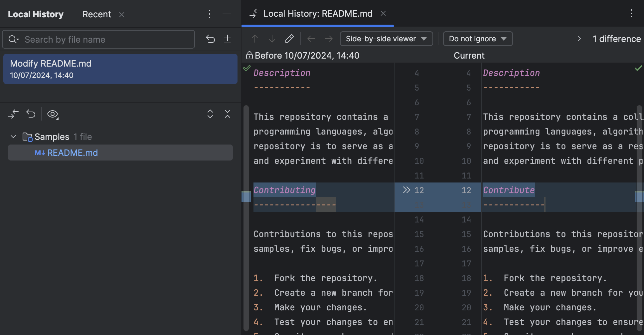Collapse all nodes with the collapse icon

point(228,114)
